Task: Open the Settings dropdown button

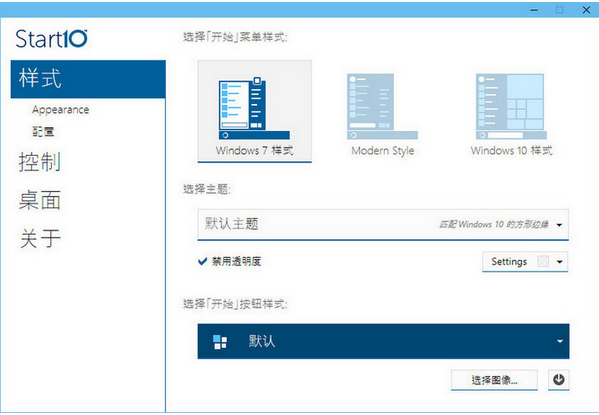Action: coord(525,262)
